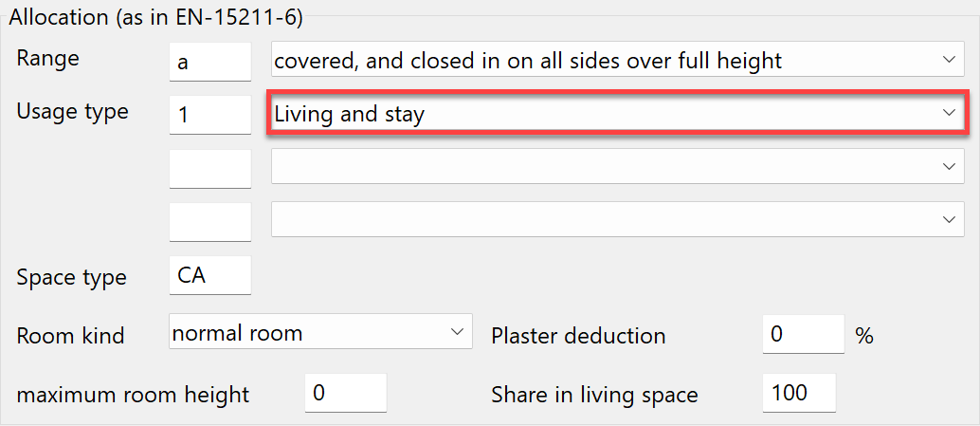Click the 'Allocation (as in EN-15211-6)' group title
Screen dimensions: 980x426
(155, 16)
